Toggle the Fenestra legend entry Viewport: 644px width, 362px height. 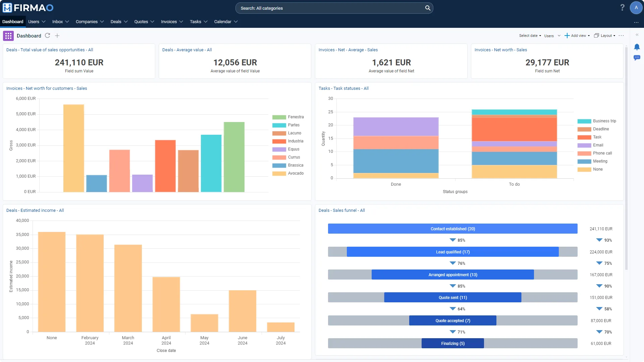288,117
